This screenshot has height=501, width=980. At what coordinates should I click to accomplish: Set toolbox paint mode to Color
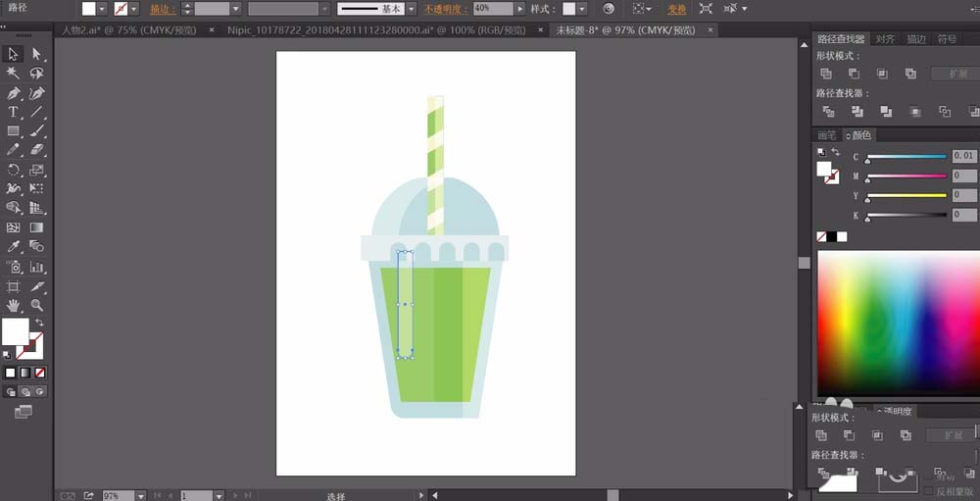(x=11, y=373)
